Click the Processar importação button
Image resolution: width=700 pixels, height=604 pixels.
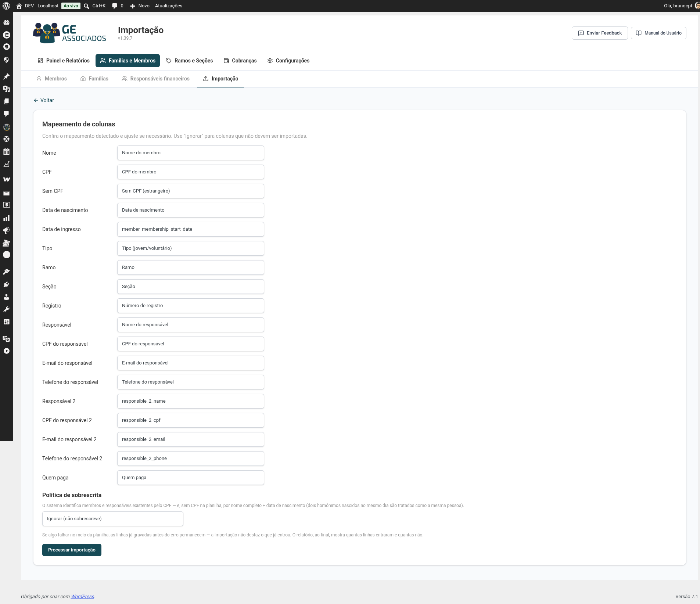72,550
